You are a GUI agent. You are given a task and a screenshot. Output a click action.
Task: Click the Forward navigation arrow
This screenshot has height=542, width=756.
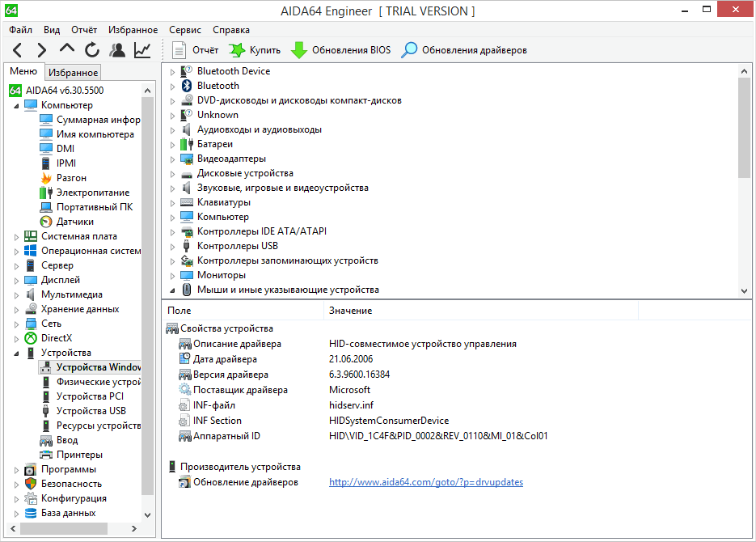[x=42, y=50]
